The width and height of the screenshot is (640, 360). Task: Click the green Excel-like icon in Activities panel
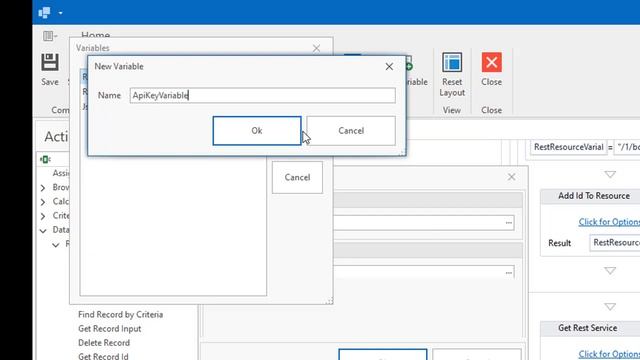[x=44, y=159]
